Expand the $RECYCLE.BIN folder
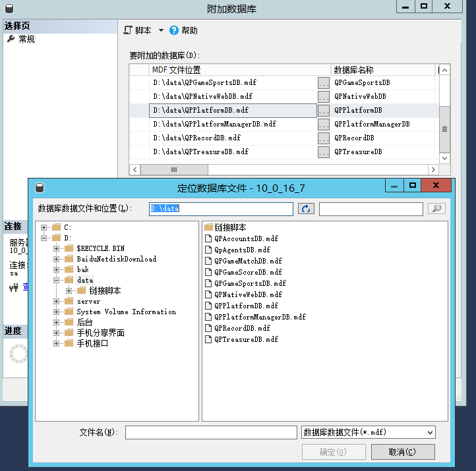The image size is (476, 471). point(56,249)
